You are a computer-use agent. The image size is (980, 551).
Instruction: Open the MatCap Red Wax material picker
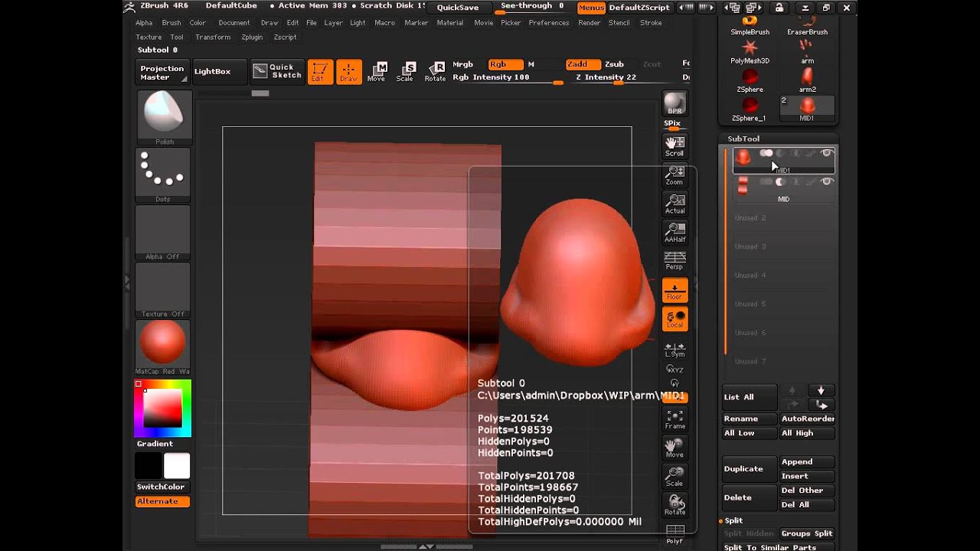click(x=163, y=347)
